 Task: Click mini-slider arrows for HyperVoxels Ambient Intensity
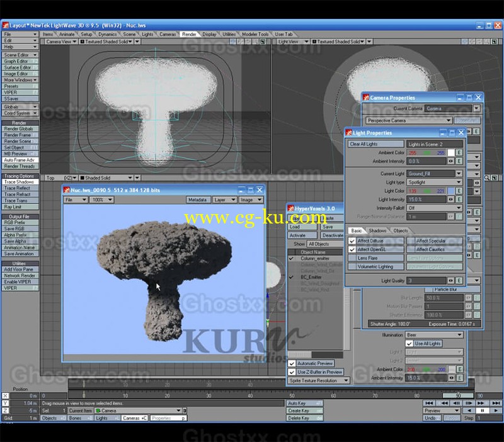pos(452,378)
